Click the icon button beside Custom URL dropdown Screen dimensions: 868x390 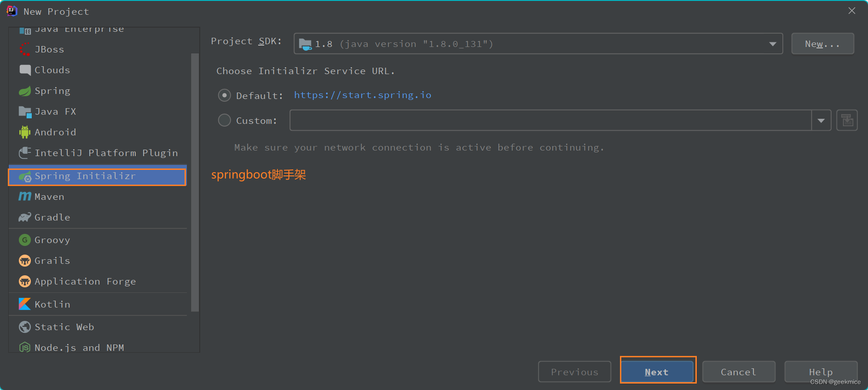[x=847, y=120]
